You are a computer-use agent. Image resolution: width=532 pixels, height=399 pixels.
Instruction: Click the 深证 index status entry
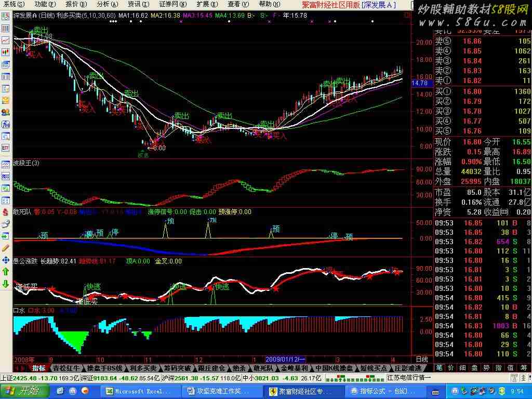120,378
